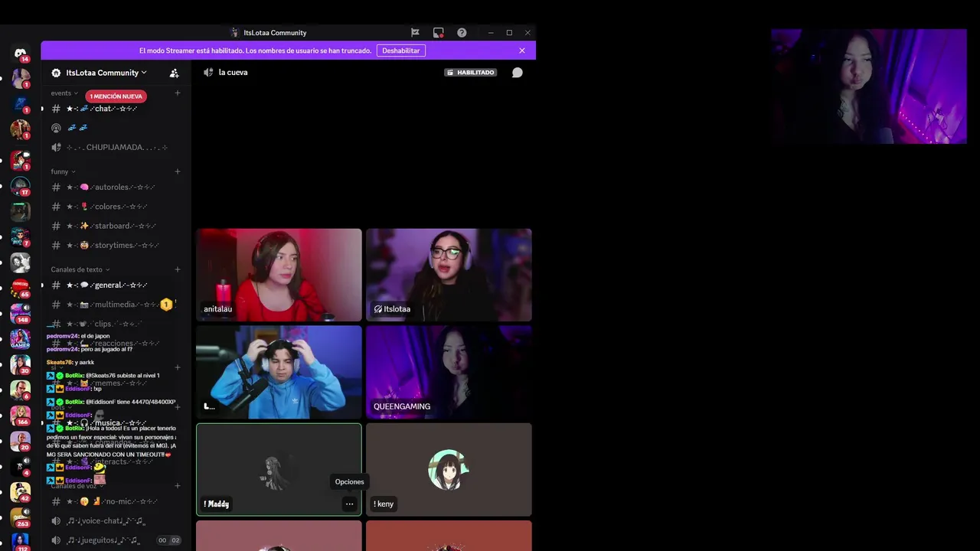The height and width of the screenshot is (551, 980).
Task: Join the jueguitos voice channel
Action: pyautogui.click(x=115, y=540)
